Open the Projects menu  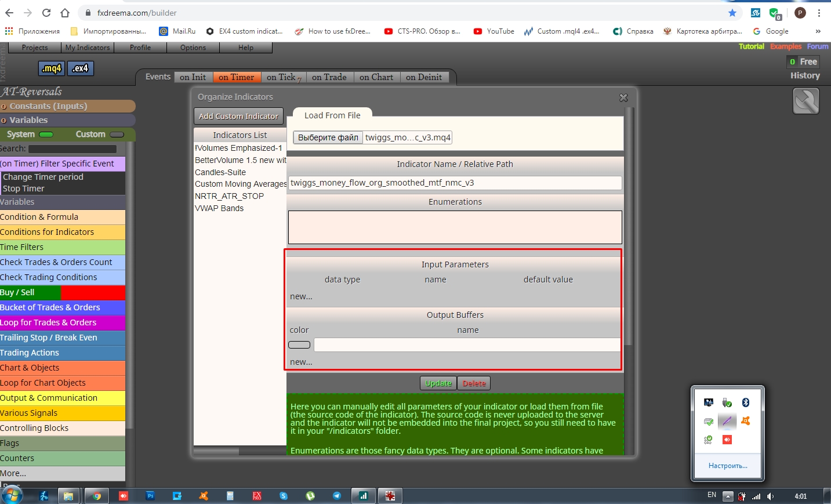point(35,48)
